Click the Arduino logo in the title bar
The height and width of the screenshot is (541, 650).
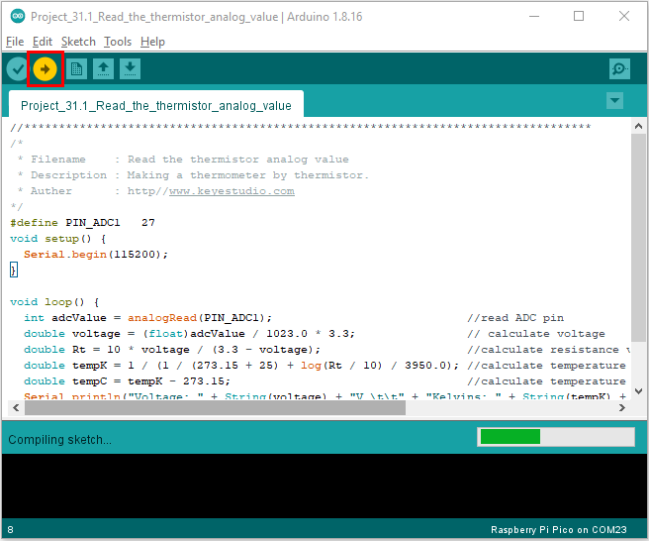coord(17,16)
